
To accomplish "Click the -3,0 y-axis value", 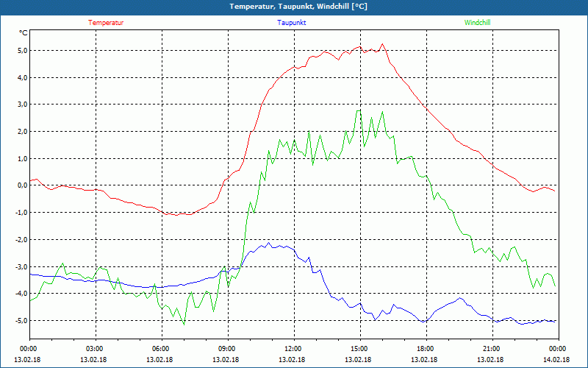I will (x=21, y=266).
